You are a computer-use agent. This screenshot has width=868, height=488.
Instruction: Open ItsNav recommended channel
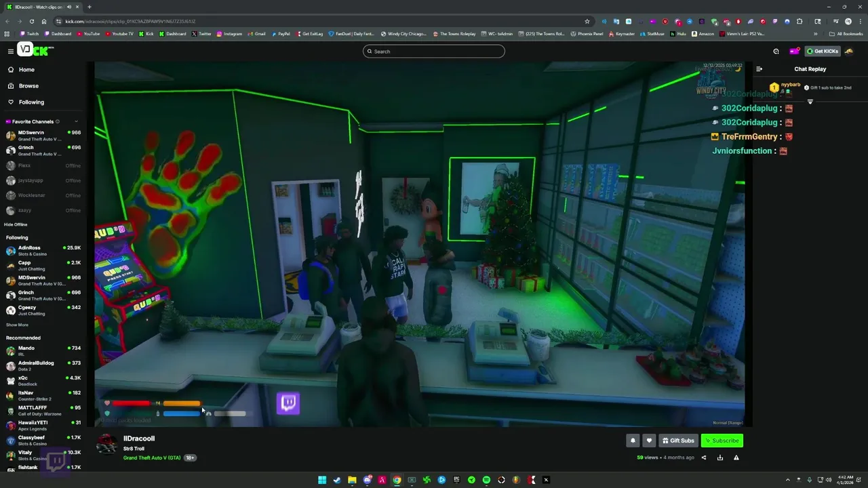(43, 396)
